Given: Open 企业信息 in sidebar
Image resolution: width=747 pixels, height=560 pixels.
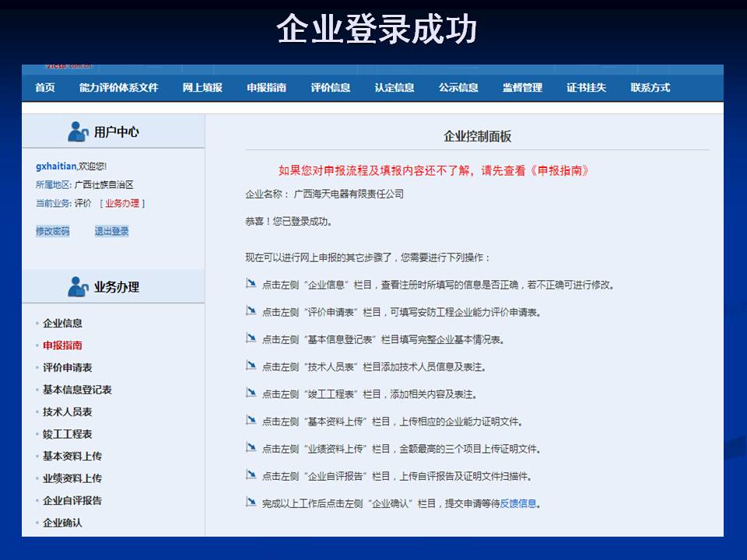Looking at the screenshot, I should (x=62, y=324).
